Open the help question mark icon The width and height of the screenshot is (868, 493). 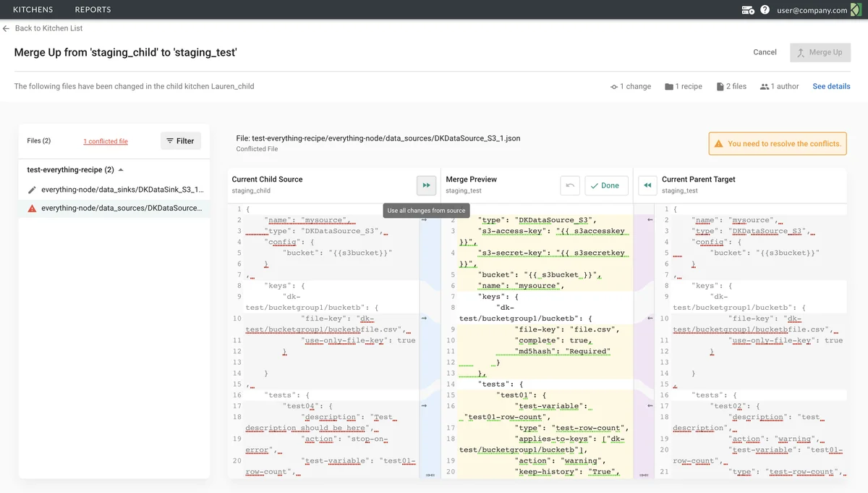[765, 10]
